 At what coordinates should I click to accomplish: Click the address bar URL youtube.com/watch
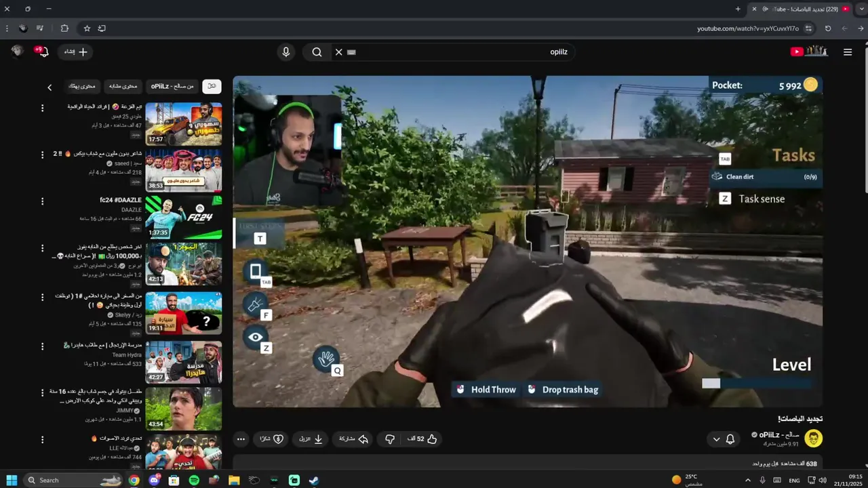click(747, 28)
